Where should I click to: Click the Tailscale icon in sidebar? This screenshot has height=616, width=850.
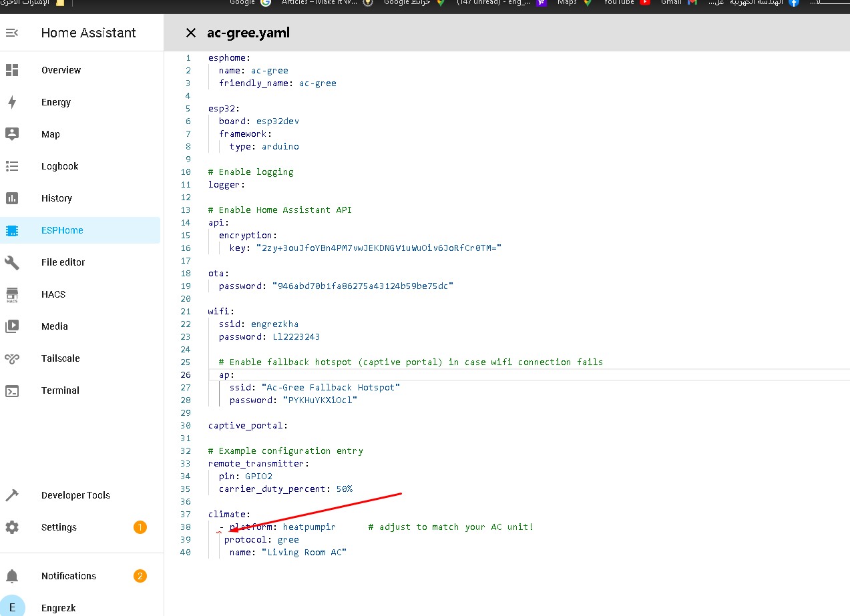point(12,358)
